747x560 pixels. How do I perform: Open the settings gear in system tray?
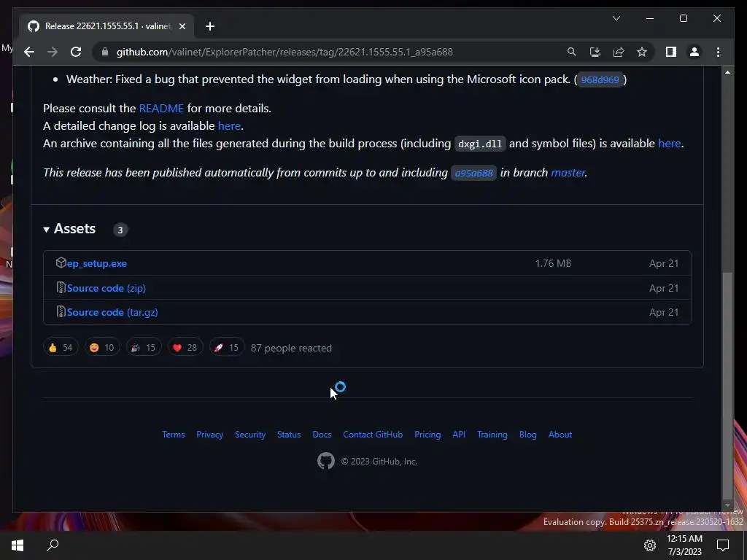[650, 545]
